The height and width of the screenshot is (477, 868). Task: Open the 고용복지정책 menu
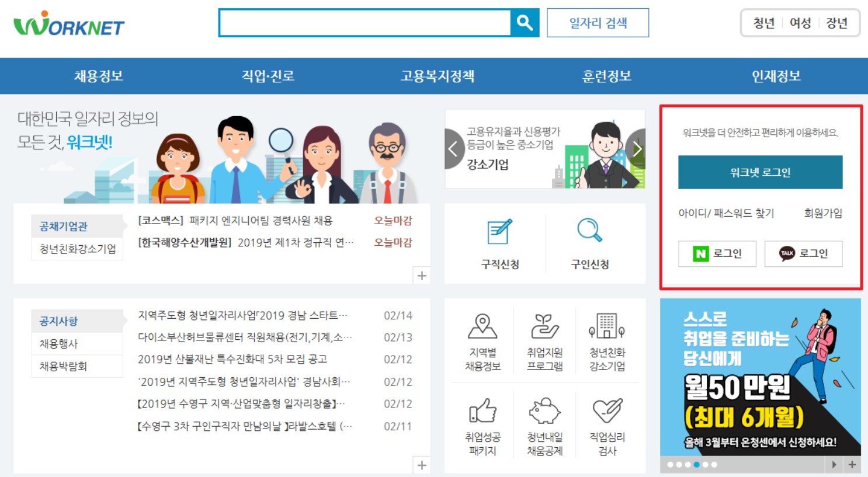point(438,76)
